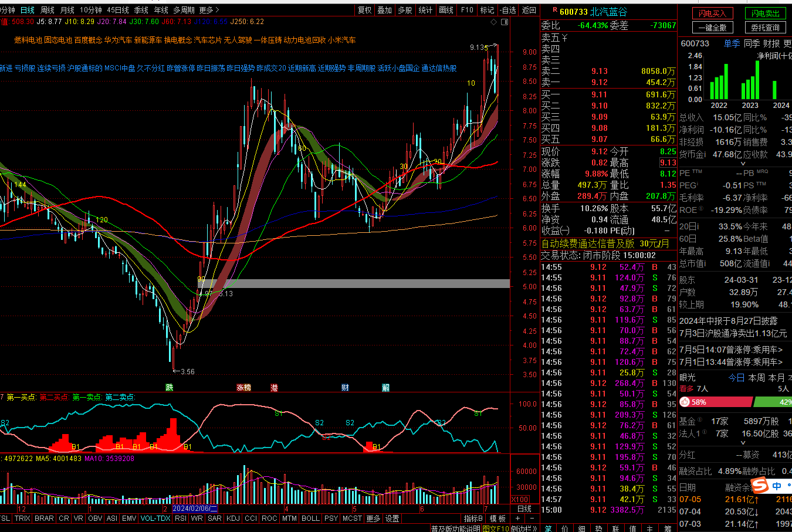Click the 委托查询 order query button
The height and width of the screenshot is (532, 792).
[765, 28]
